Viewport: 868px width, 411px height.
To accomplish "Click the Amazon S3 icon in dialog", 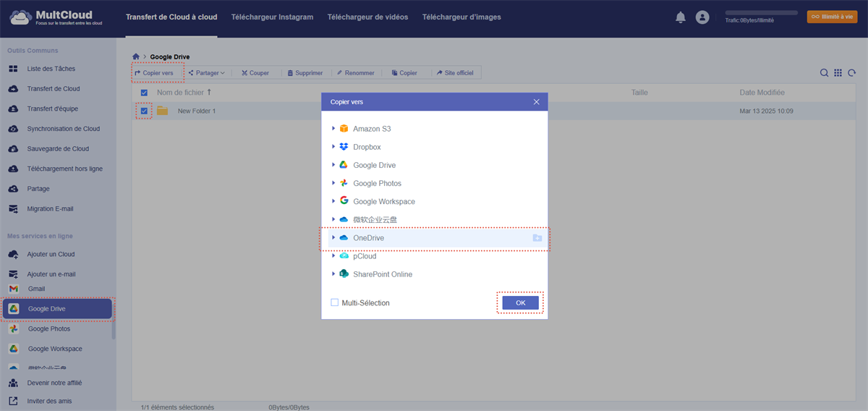I will [x=344, y=129].
